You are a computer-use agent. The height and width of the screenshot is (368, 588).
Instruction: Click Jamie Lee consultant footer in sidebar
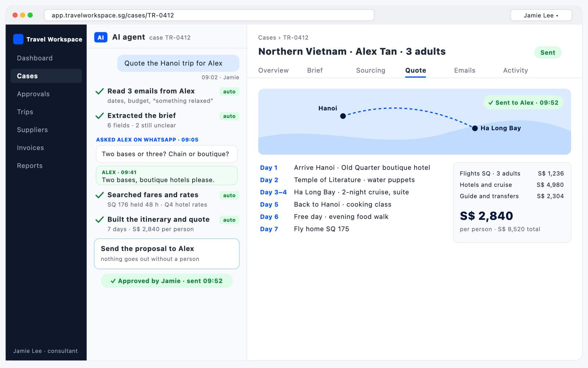(46, 351)
